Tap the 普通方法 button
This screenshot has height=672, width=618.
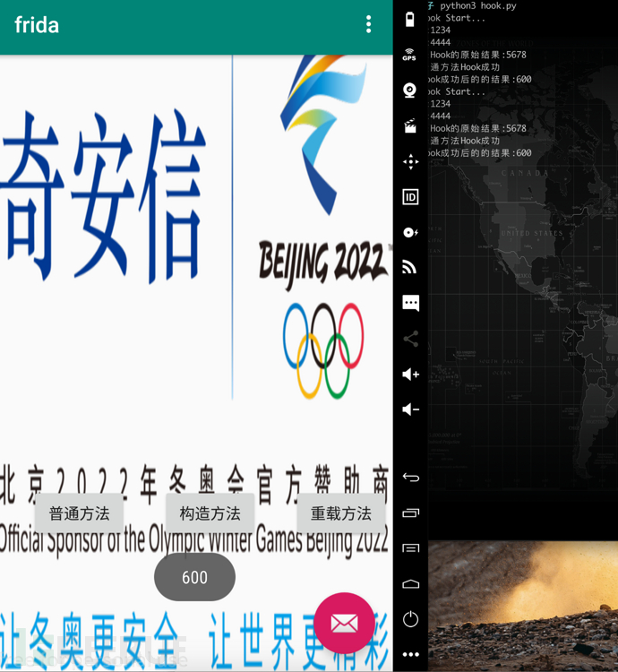(79, 513)
